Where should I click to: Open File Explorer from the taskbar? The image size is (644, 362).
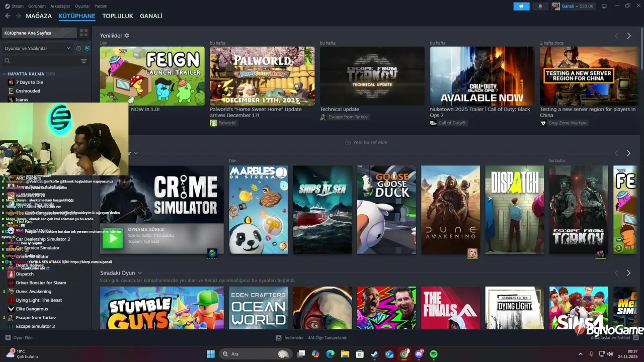point(345,354)
